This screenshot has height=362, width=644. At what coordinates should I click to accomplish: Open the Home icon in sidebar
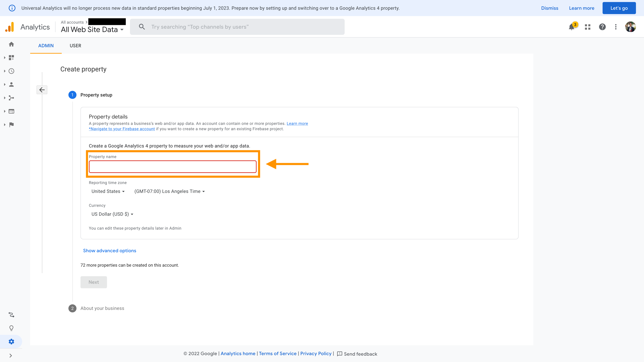click(x=11, y=44)
